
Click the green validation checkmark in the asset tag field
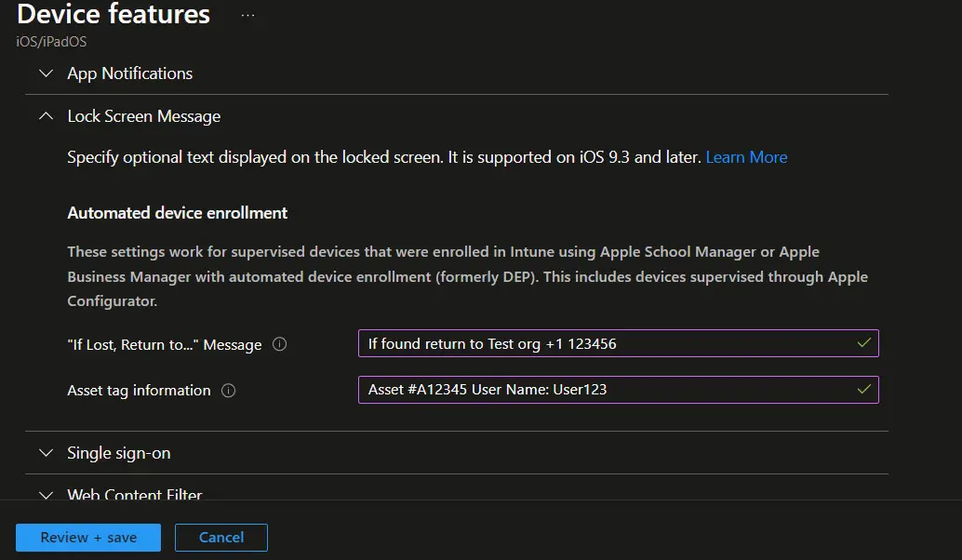864,389
